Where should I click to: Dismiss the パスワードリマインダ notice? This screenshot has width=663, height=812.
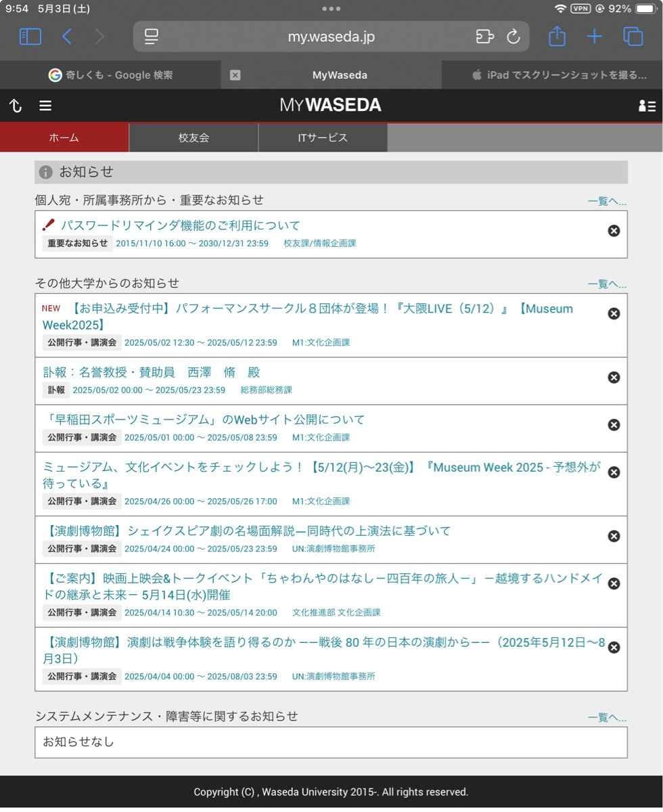[x=614, y=231]
